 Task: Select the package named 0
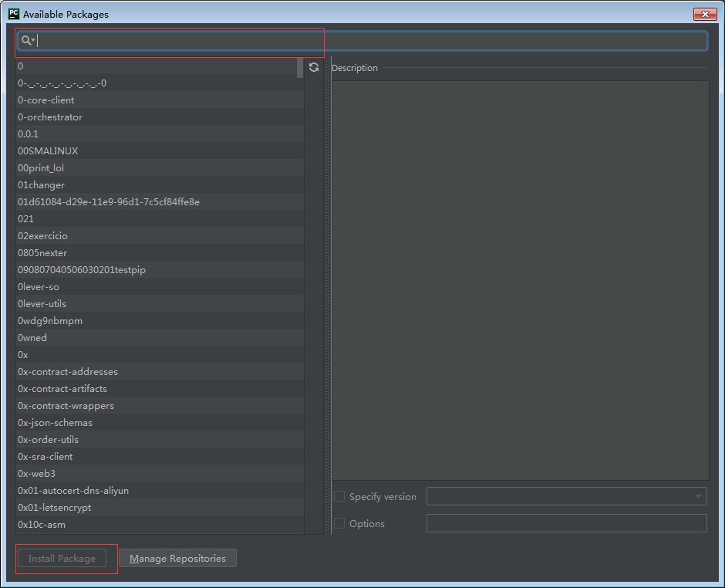click(160, 66)
